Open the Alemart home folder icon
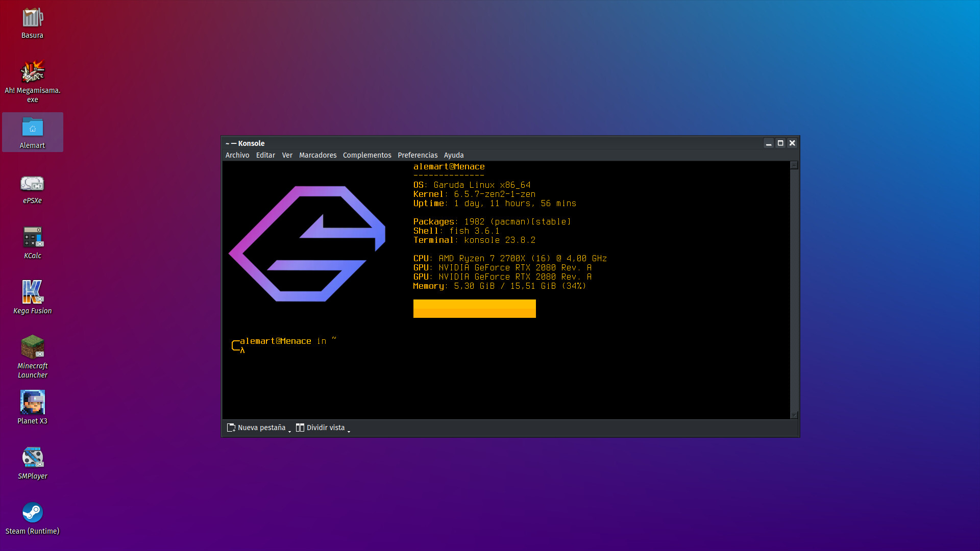This screenshot has width=980, height=551. [x=32, y=132]
